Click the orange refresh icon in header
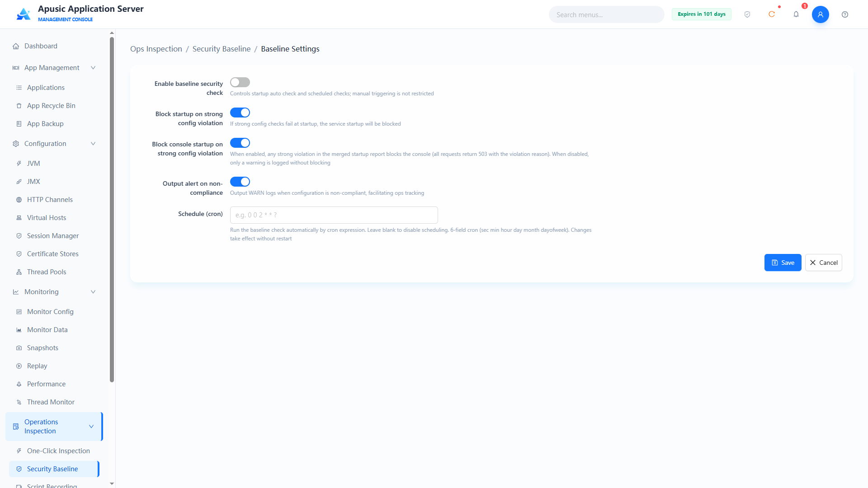The width and height of the screenshot is (868, 488). pos(772,14)
